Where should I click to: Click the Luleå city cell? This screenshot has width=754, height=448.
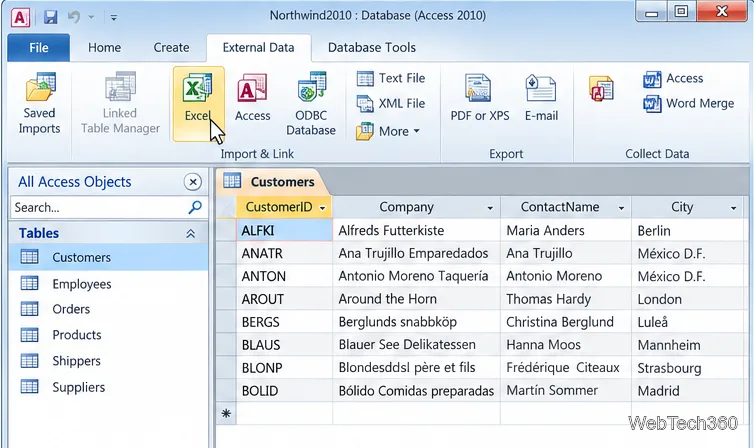click(x=687, y=322)
